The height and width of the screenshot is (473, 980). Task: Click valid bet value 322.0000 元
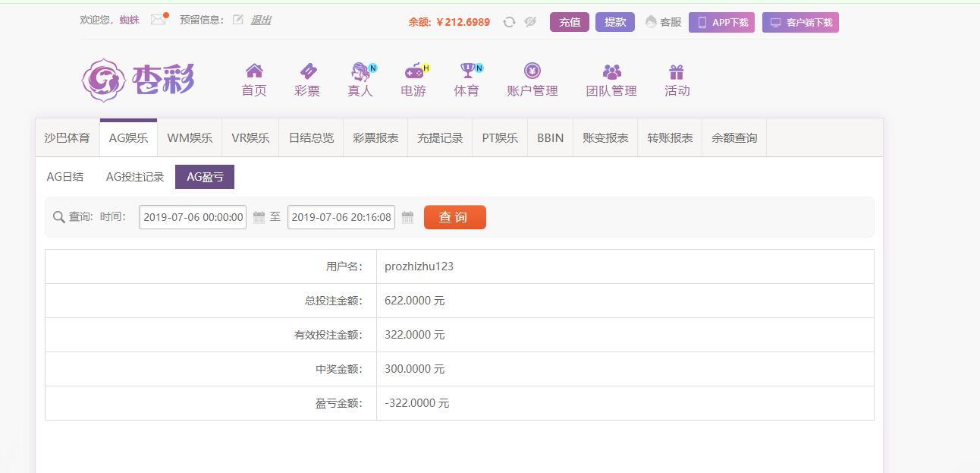414,335
